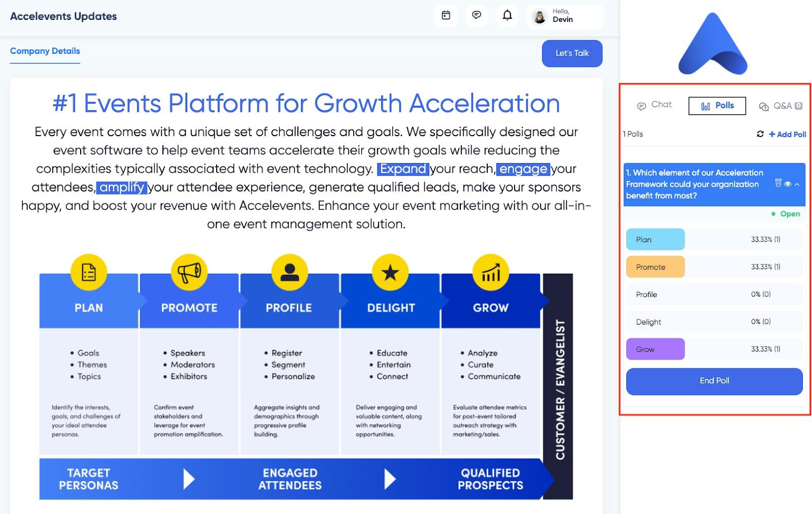812x514 pixels.
Task: Click the QUALIFIED PROSPECTS label
Action: coord(490,479)
